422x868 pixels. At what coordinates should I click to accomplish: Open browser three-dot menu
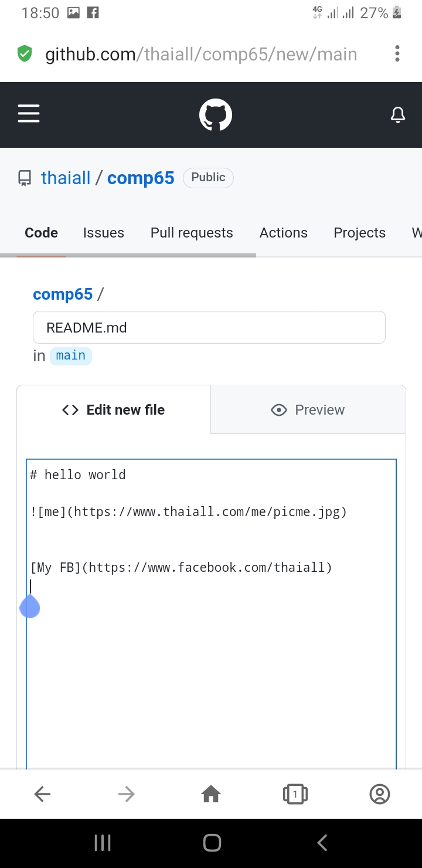click(x=397, y=54)
